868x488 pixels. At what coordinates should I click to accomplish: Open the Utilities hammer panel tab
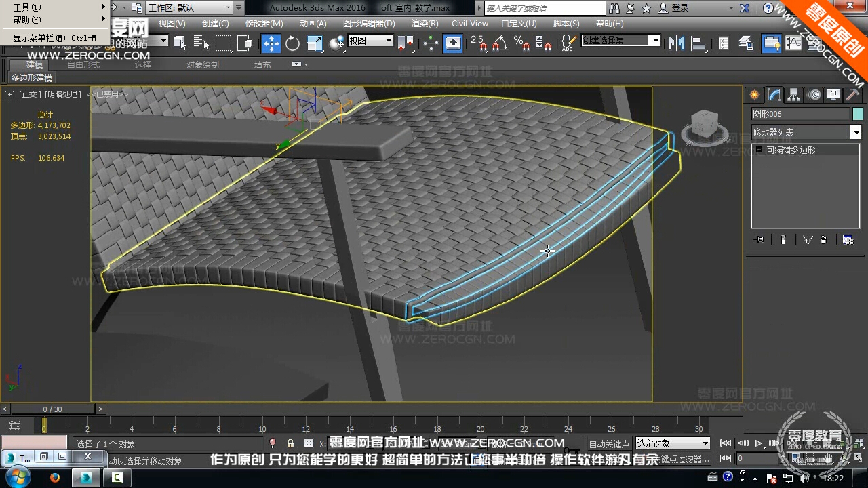pos(853,95)
